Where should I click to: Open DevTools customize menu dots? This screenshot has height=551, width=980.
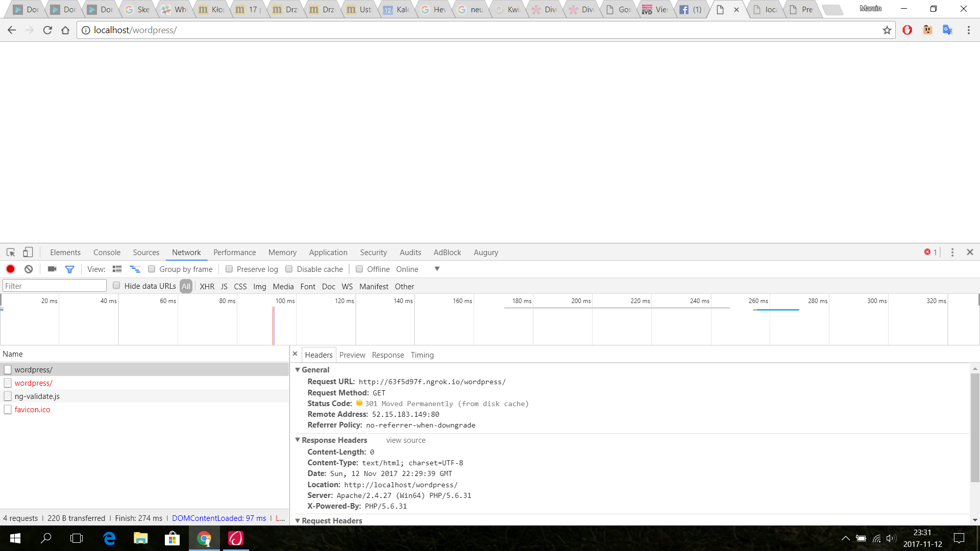pos(952,252)
